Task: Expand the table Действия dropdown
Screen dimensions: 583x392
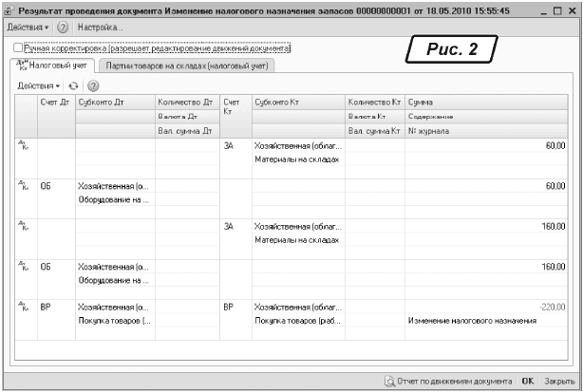Action: (39, 85)
